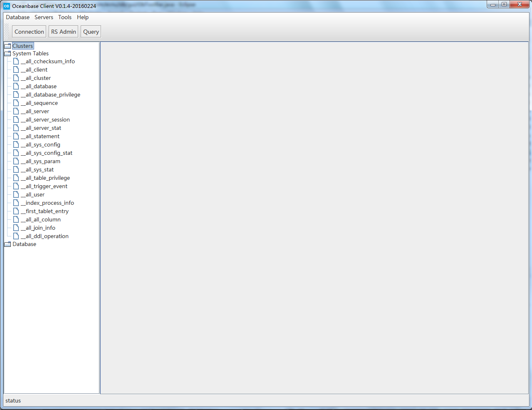Click file icon of __all_server_stat

(x=16, y=128)
